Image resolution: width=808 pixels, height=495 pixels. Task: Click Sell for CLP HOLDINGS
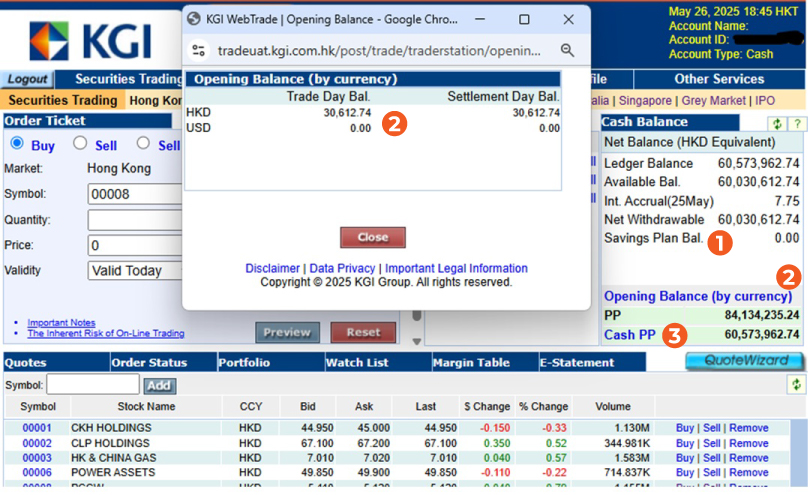712,443
